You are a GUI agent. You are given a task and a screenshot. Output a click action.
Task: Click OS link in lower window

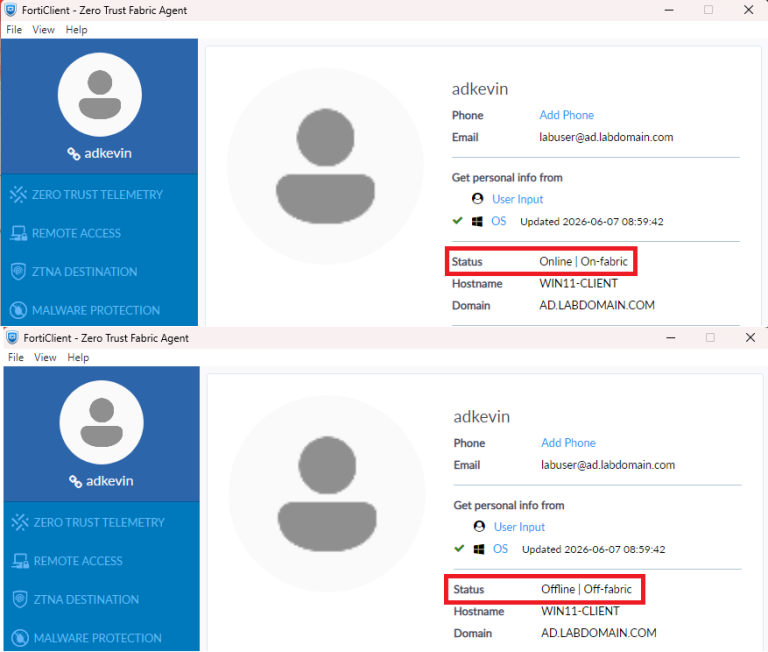tap(500, 549)
